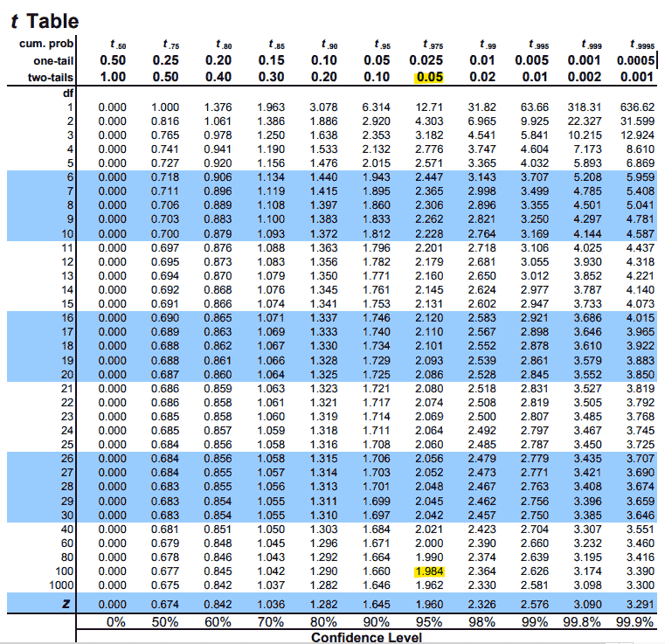This screenshot has width=665, height=644.
Task: Click value 3.182 in df 3 row
Action: 429,135
